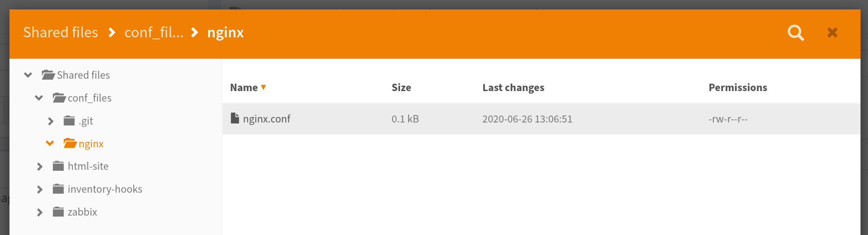This screenshot has width=868, height=235.
Task: Click the html-site folder icon
Action: pos(58,166)
